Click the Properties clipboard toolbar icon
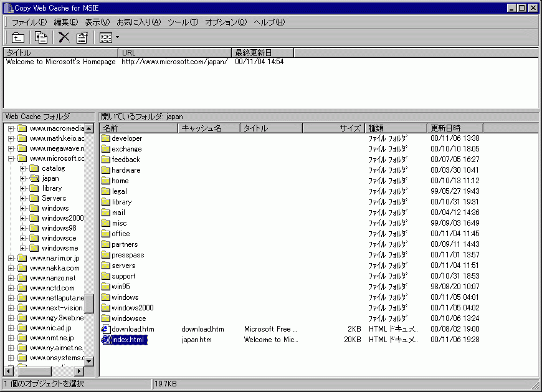This screenshot has width=542, height=392. [x=82, y=37]
